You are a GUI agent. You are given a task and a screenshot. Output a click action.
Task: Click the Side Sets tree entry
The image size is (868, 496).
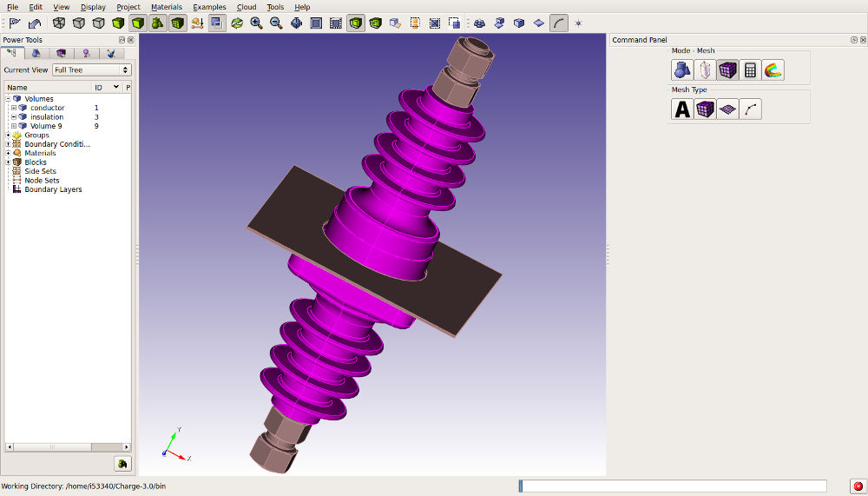click(40, 171)
